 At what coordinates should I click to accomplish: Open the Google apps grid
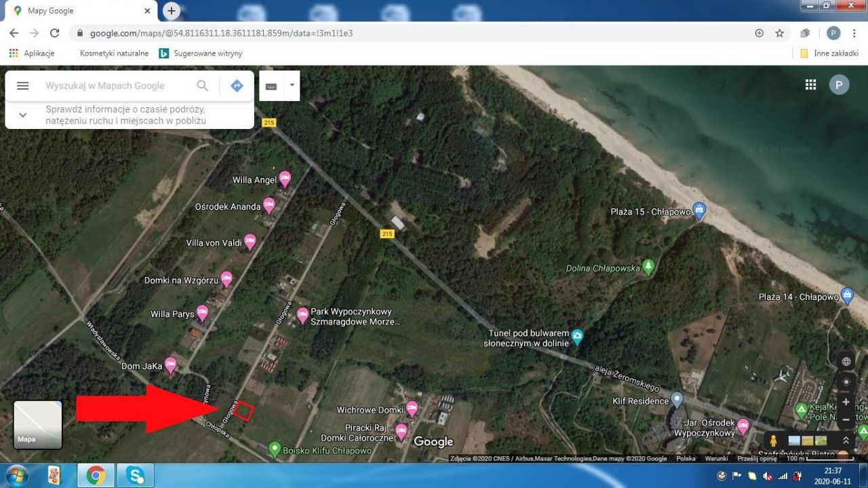tap(810, 84)
